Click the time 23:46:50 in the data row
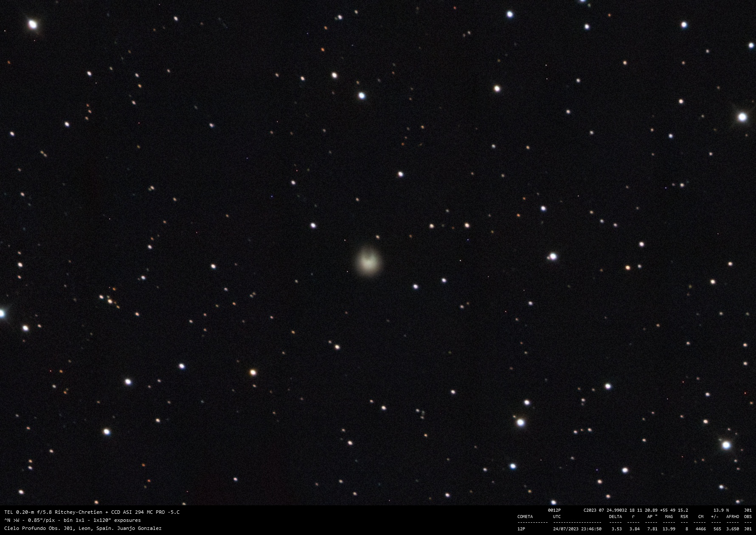The height and width of the screenshot is (535, 756). [x=591, y=529]
